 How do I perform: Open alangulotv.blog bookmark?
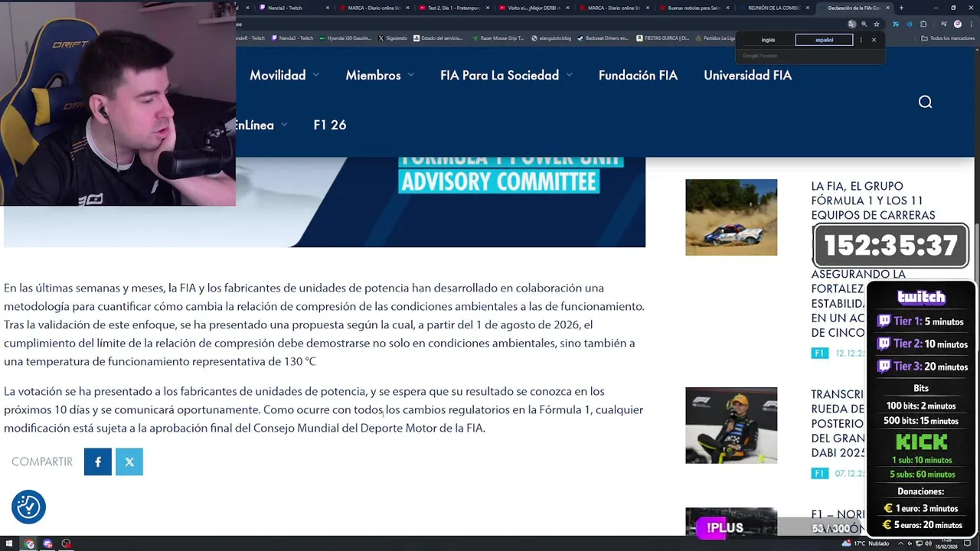coord(551,37)
